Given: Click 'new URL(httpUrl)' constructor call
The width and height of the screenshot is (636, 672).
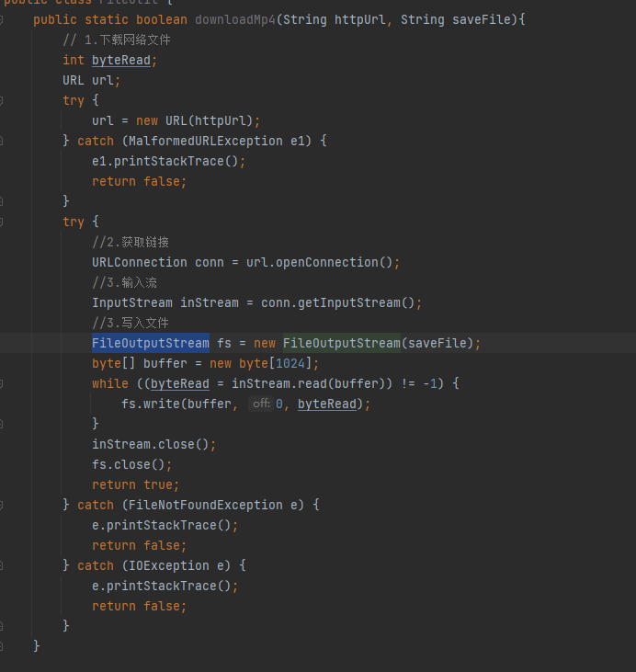Looking at the screenshot, I should [194, 120].
